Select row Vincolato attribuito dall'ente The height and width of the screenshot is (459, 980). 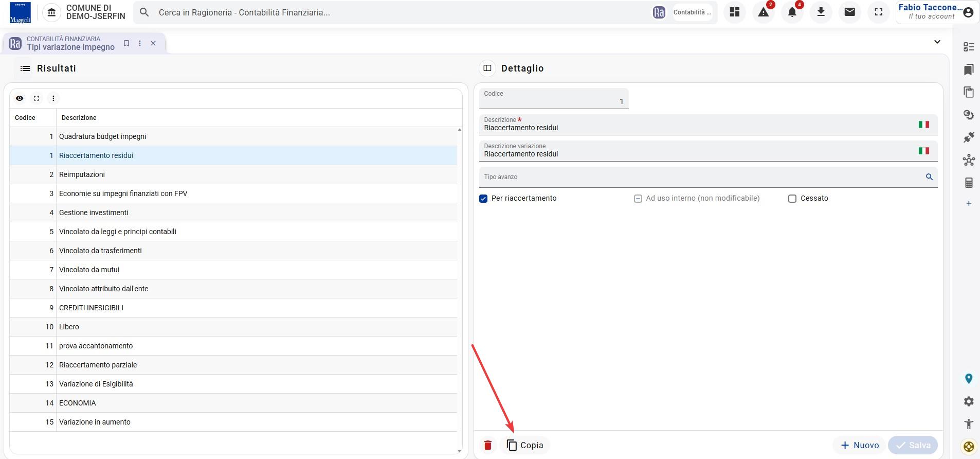(233, 289)
